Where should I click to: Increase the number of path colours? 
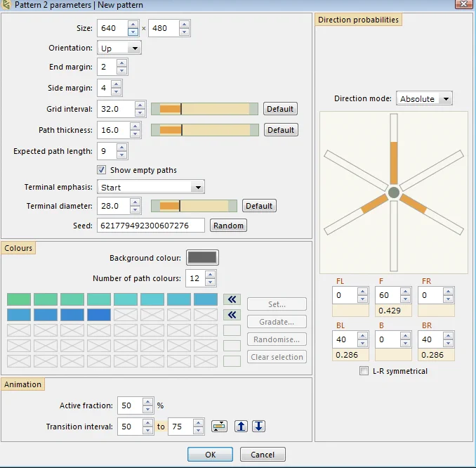(x=210, y=275)
